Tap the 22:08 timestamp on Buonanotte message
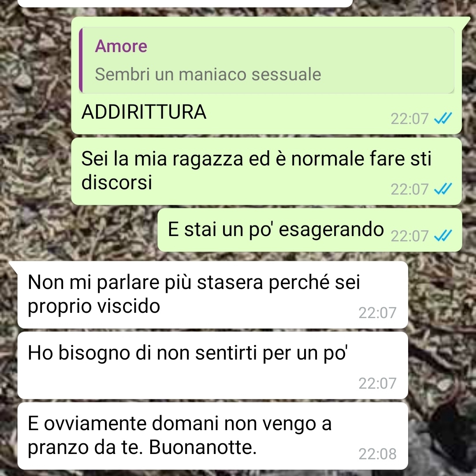 [x=377, y=454]
